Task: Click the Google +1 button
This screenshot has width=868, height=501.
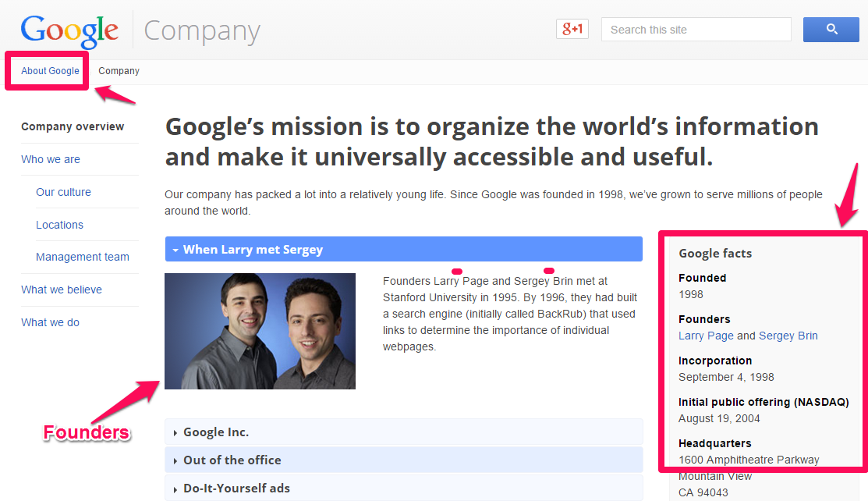Action: tap(572, 30)
